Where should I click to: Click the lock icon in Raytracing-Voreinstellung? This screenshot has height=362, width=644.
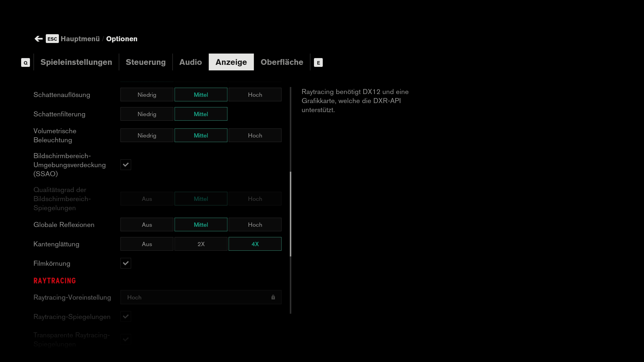click(x=273, y=297)
